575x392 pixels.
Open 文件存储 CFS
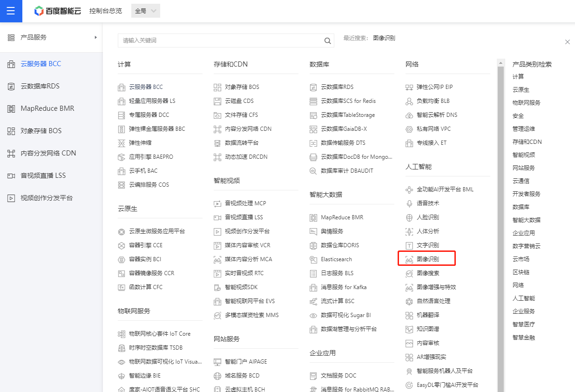(241, 115)
